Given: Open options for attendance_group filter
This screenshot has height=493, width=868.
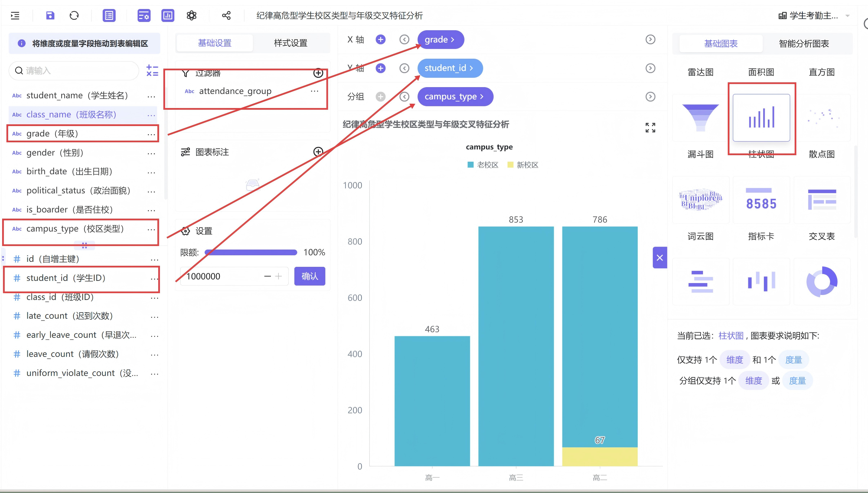Looking at the screenshot, I should click(315, 91).
